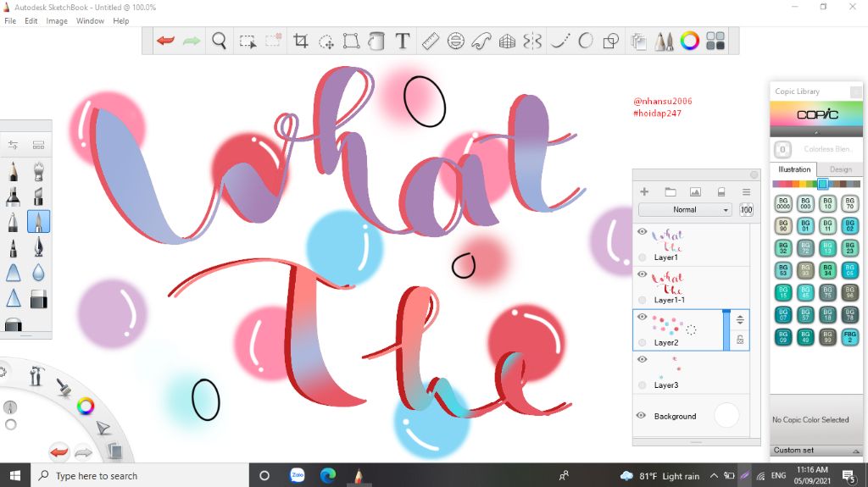The width and height of the screenshot is (868, 487).
Task: Open the brush library icon in palette
Action: pos(38,145)
